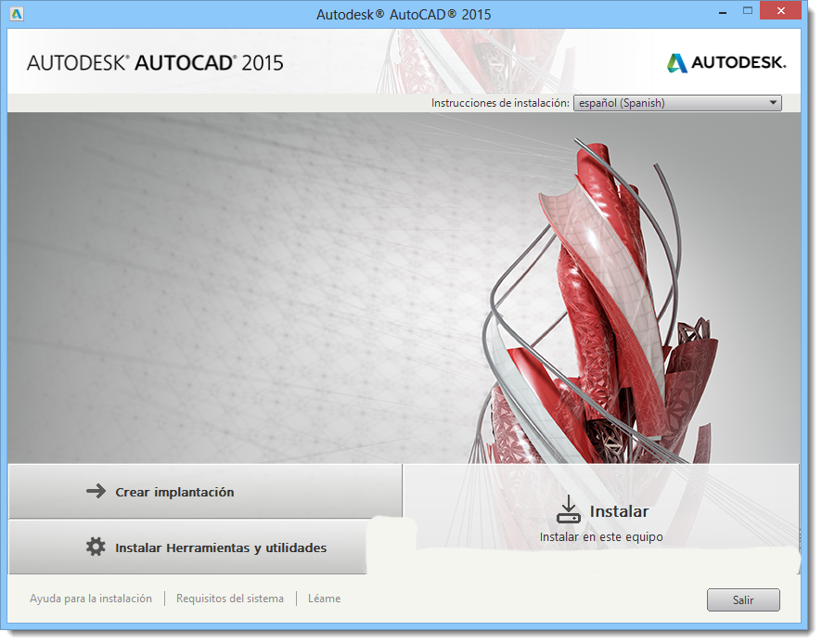822x644 pixels.
Task: Click the gear icon for Herramientas y utilidades
Action: click(94, 548)
